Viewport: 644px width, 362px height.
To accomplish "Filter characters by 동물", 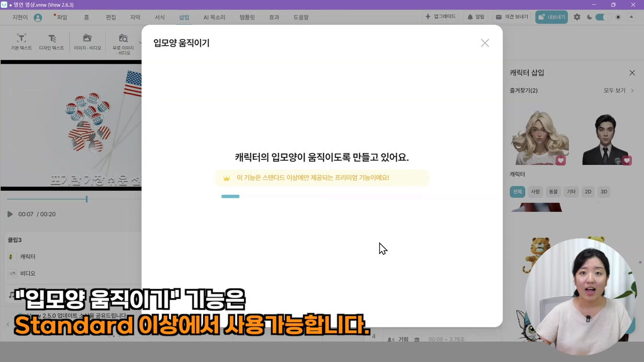I will pos(553,192).
